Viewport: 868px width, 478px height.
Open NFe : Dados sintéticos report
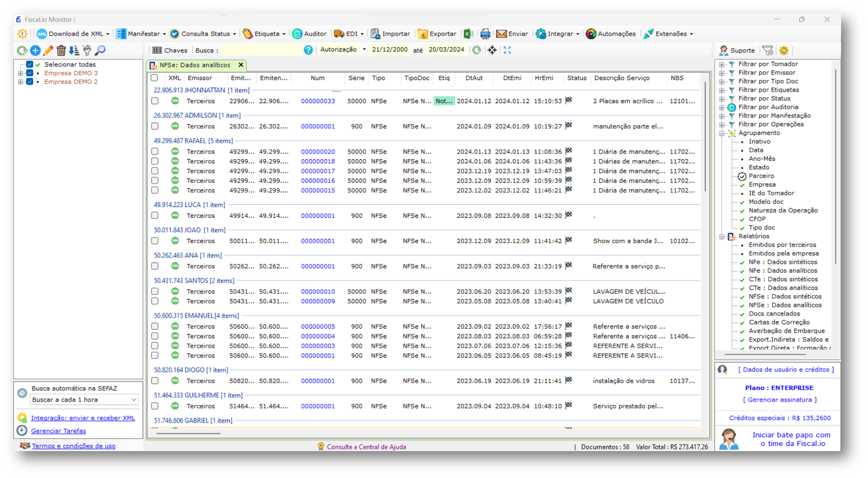(x=783, y=262)
